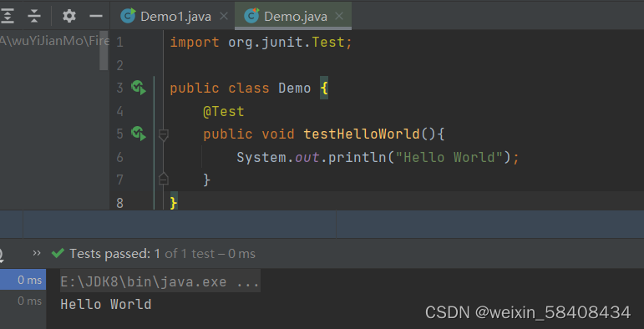Click the testHelloWorld method name
This screenshot has height=329, width=644.
[362, 134]
